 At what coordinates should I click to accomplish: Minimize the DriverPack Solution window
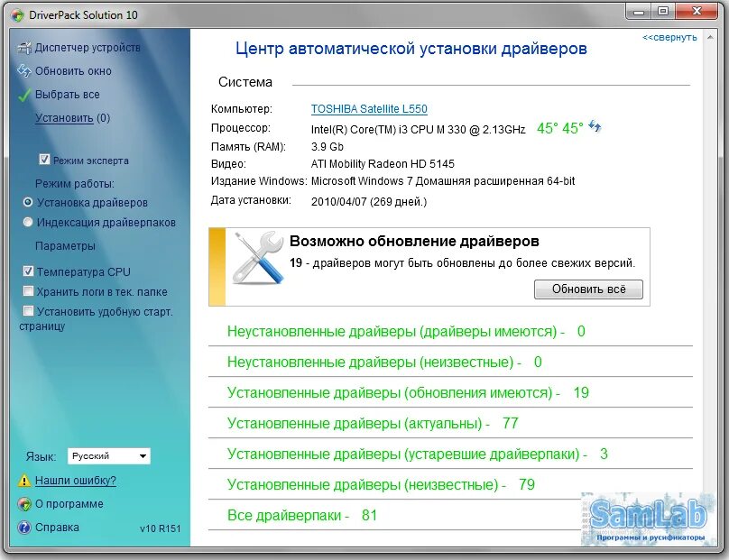pyautogui.click(x=639, y=12)
